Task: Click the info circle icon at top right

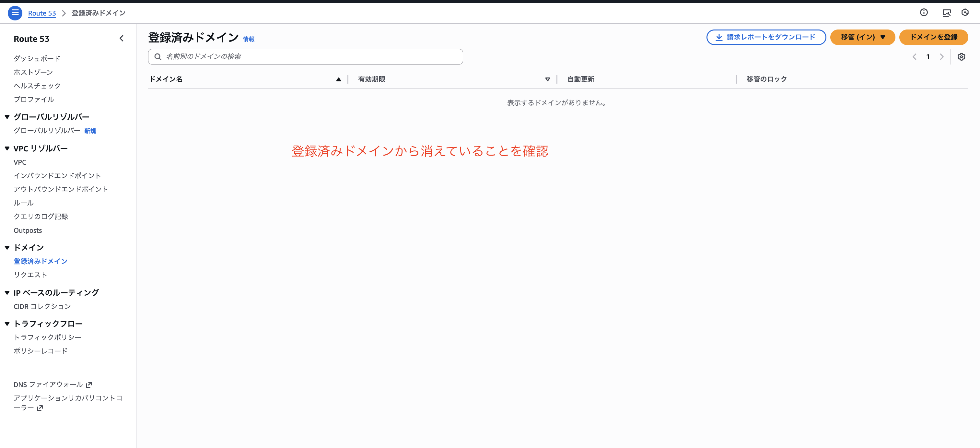Action: point(924,13)
